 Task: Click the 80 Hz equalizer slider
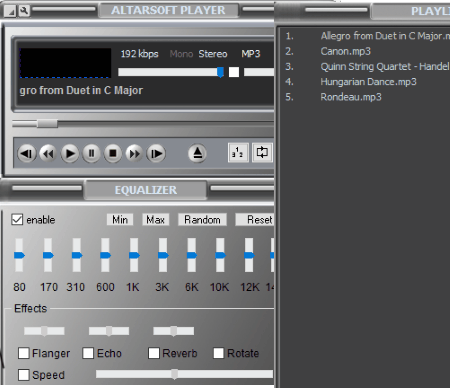click(19, 255)
